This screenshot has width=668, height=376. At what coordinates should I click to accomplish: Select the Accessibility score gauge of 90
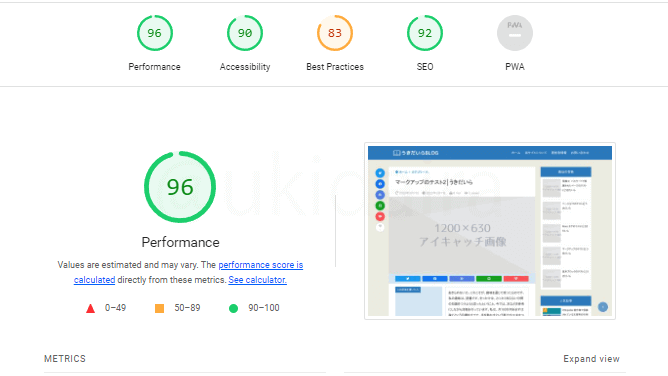click(245, 33)
